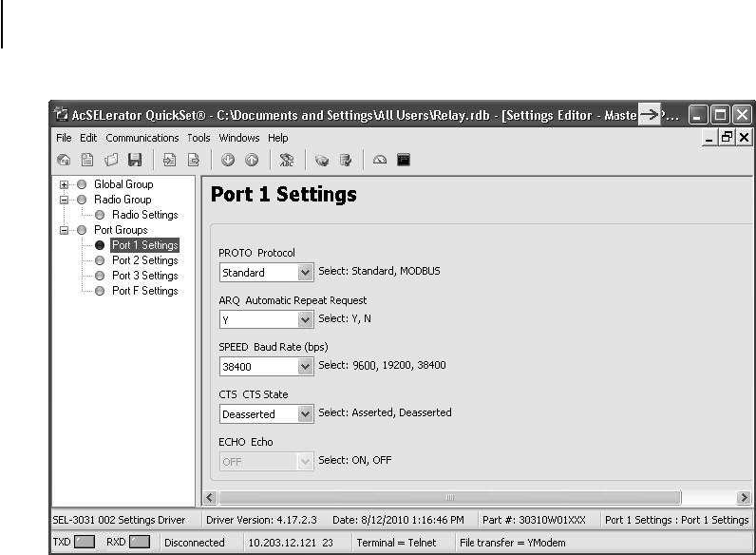Click the binoculars ABC search icon

(x=287, y=160)
